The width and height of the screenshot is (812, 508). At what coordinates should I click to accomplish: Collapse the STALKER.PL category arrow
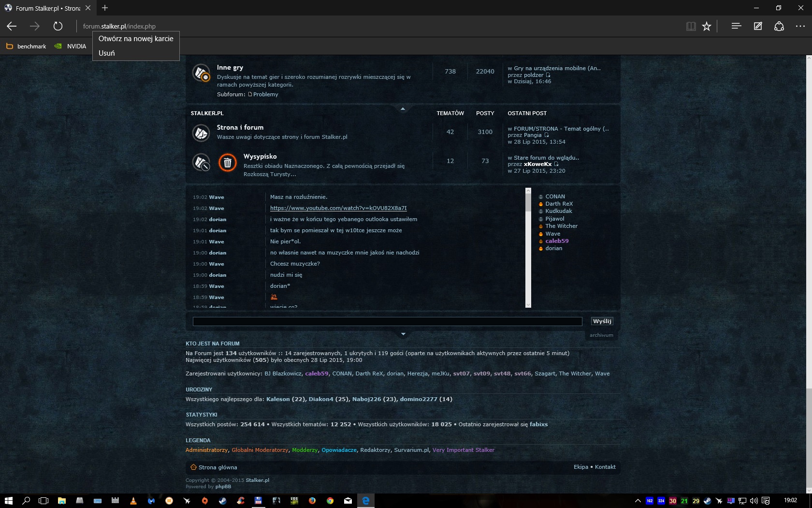point(403,109)
